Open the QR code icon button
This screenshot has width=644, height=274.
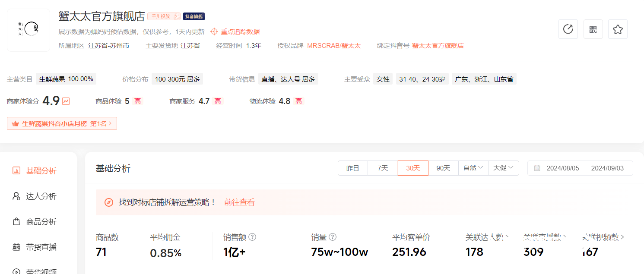tap(593, 29)
